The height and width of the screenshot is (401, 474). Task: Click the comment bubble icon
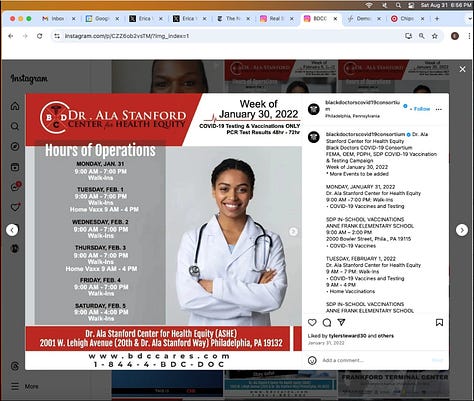[x=327, y=322]
